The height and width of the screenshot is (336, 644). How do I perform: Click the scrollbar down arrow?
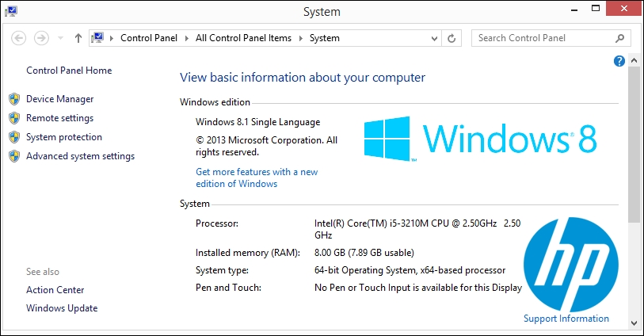(x=634, y=323)
